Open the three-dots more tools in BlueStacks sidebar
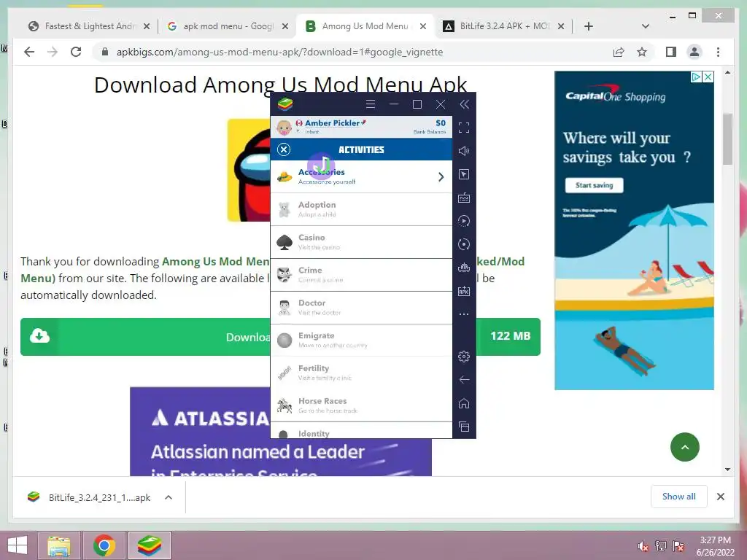This screenshot has width=747, height=560. coord(463,314)
